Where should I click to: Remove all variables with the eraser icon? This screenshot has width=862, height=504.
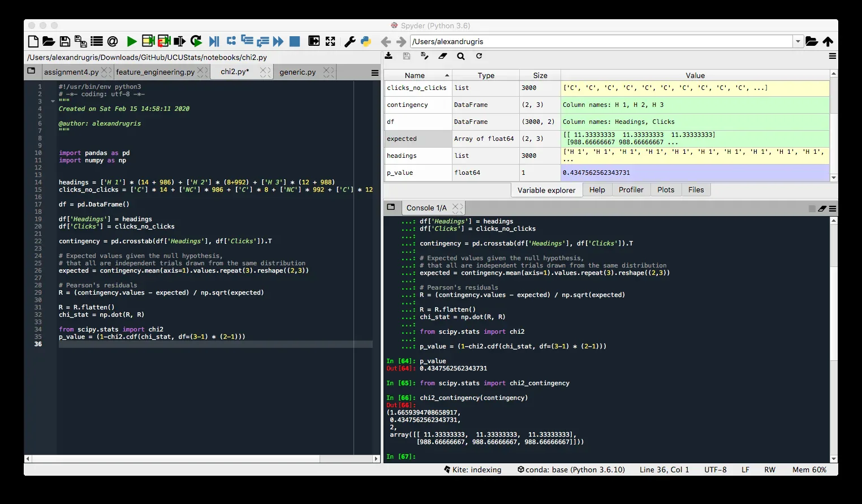point(443,56)
